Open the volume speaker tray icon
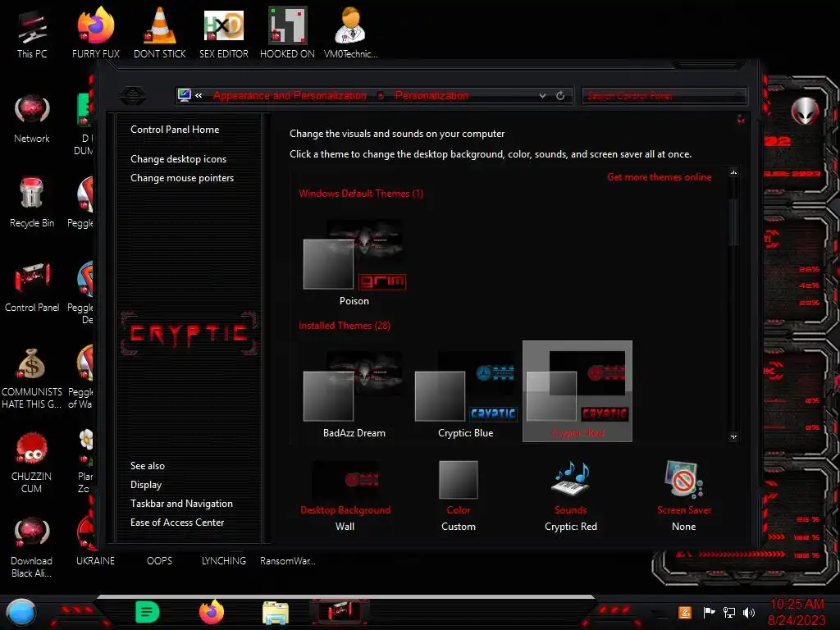The image size is (840, 630). pyautogui.click(x=749, y=612)
